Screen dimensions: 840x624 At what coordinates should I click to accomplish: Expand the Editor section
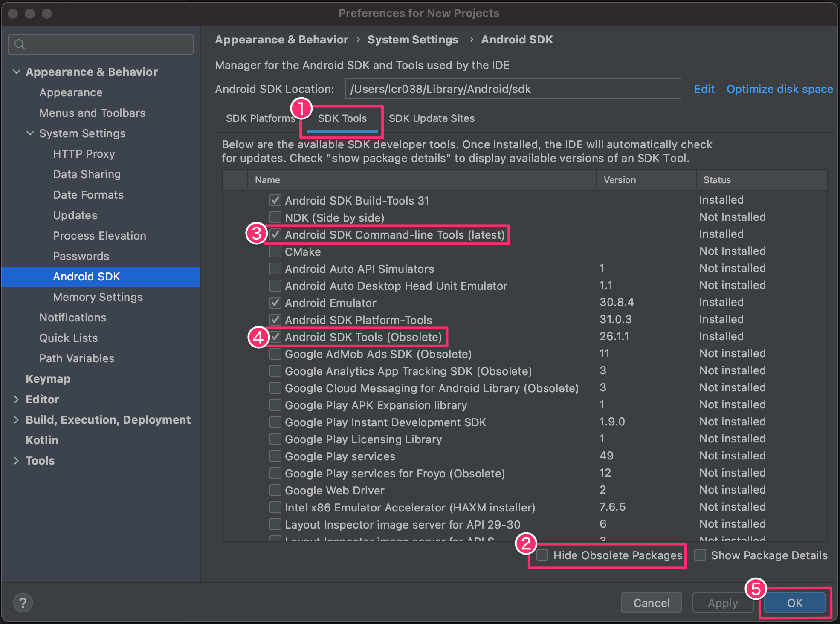coord(17,399)
